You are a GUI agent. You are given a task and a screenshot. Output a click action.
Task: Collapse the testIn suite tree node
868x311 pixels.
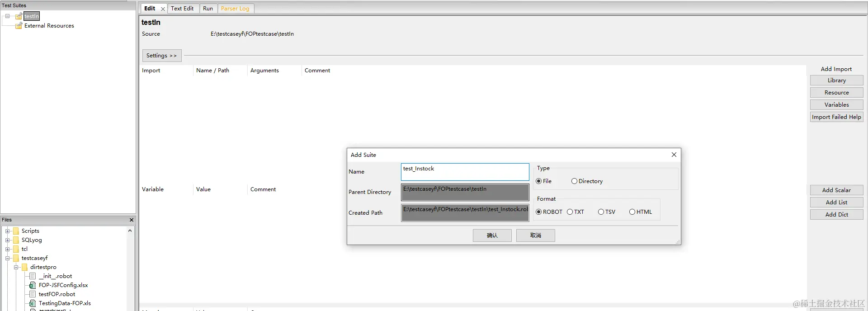point(7,16)
